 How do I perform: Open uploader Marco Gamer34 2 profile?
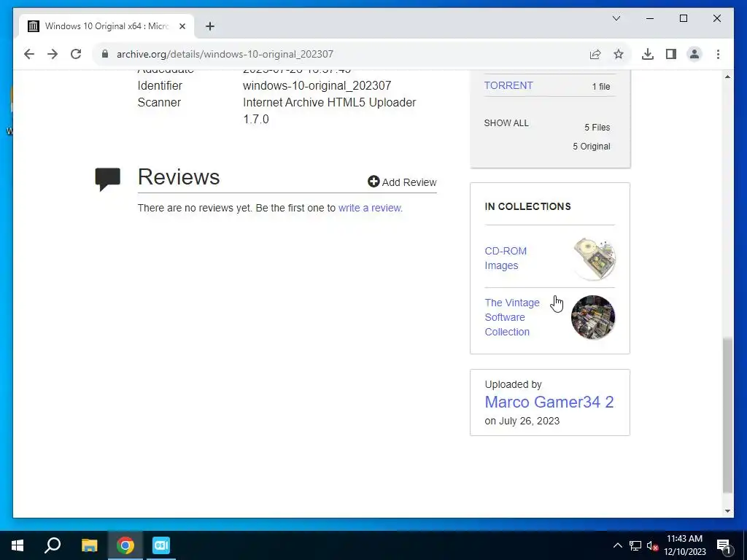pos(549,402)
